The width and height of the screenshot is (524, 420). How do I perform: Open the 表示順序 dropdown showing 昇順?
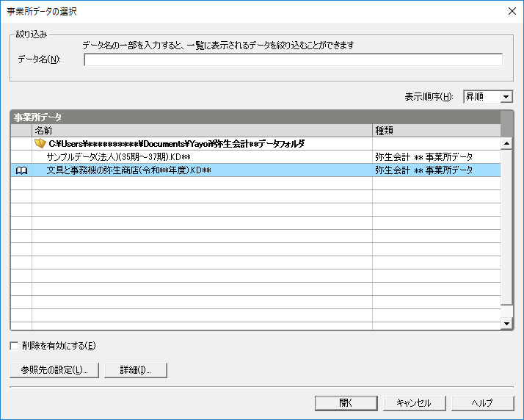click(488, 97)
